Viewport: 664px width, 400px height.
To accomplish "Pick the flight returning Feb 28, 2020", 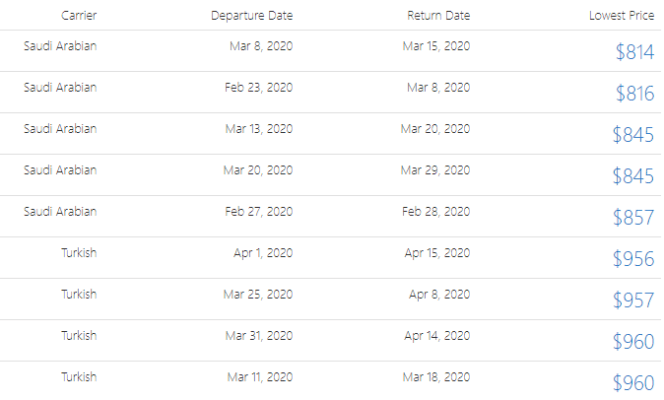I will pyautogui.click(x=330, y=216).
